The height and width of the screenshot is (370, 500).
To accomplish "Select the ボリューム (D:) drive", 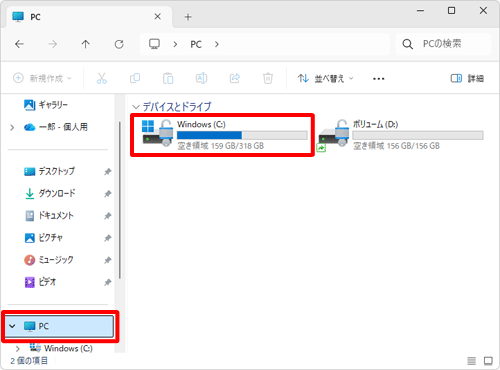I will (x=401, y=135).
